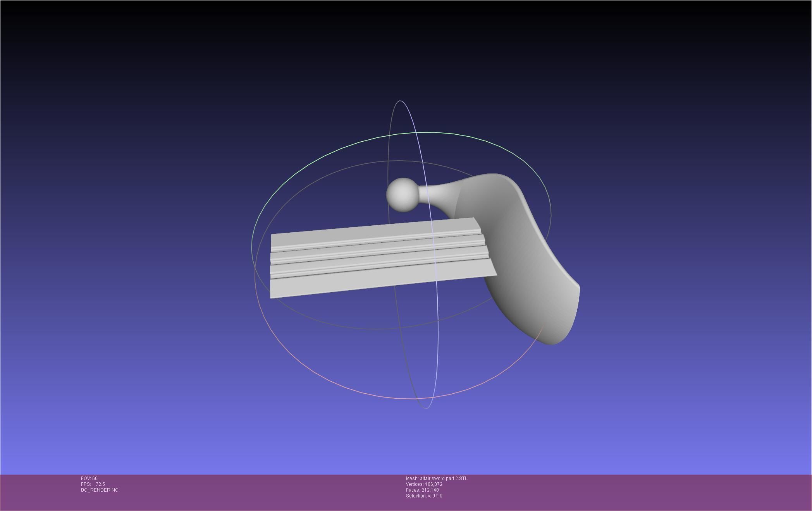Click the 'BO_RENDERING' status label
812x511 pixels.
[100, 490]
